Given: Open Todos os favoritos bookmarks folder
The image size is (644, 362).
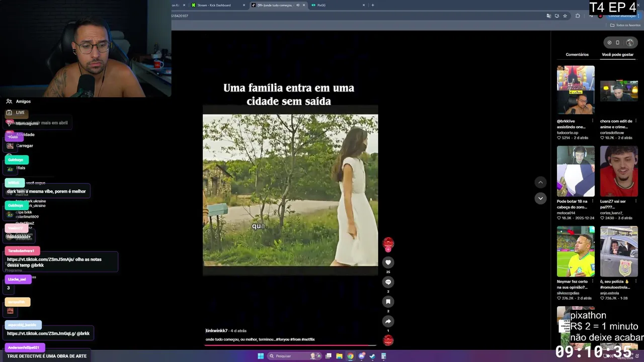Looking at the screenshot, I should click(x=625, y=25).
